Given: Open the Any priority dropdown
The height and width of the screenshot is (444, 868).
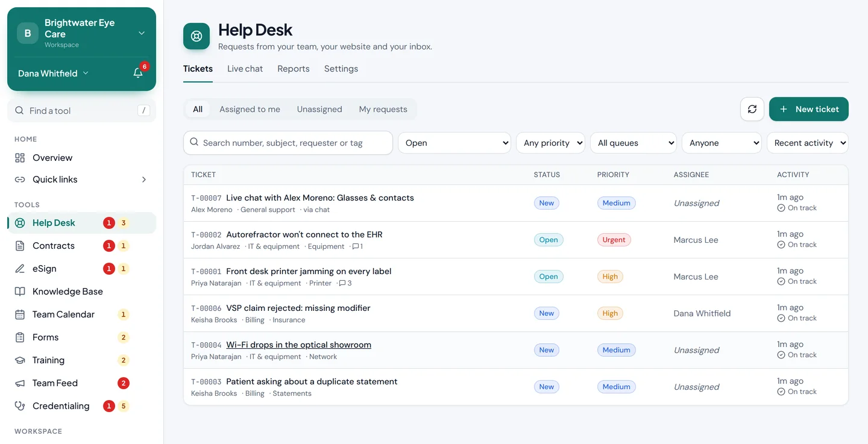Looking at the screenshot, I should tap(550, 143).
